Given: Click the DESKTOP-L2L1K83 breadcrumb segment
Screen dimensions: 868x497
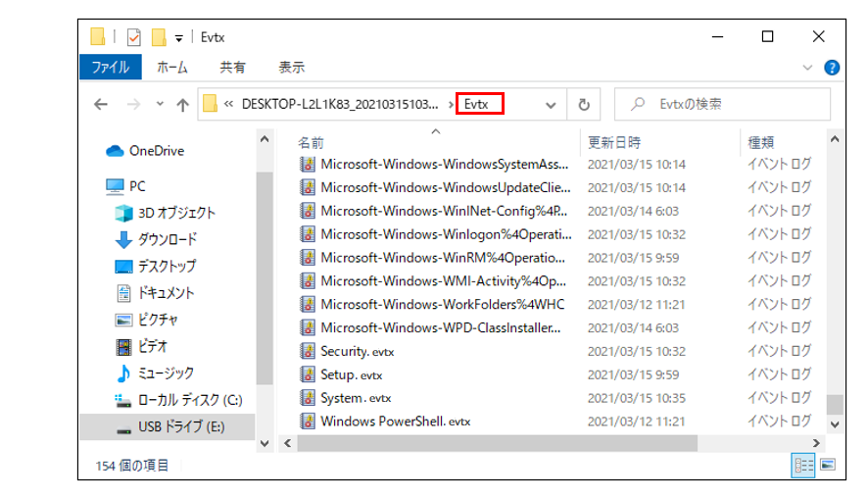Looking at the screenshot, I should coord(340,104).
